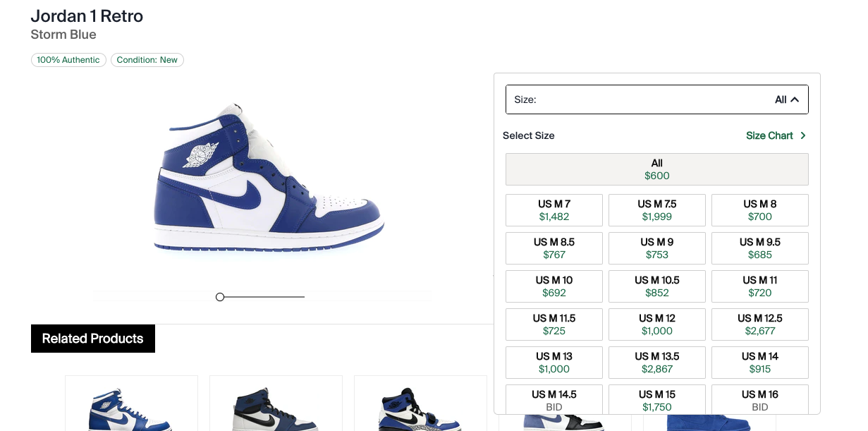Click the Size Chart right arrow icon
Viewport: 868px width, 431px height.
(x=803, y=135)
